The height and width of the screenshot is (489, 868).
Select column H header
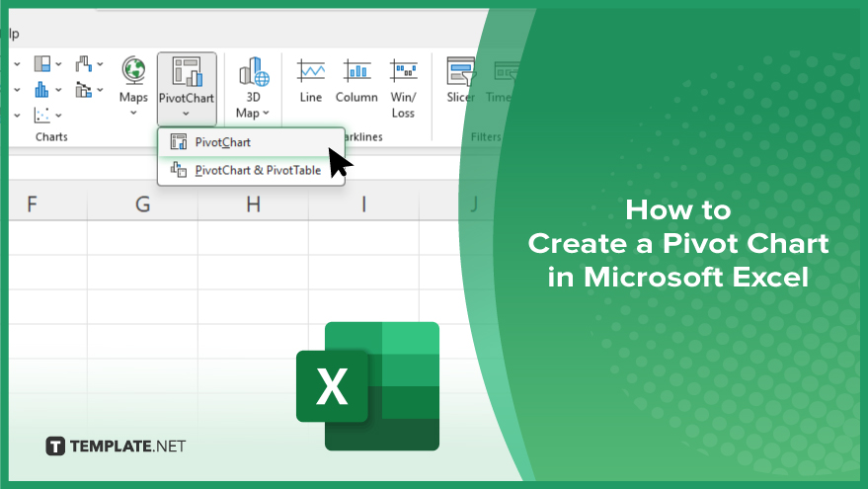[x=254, y=204]
